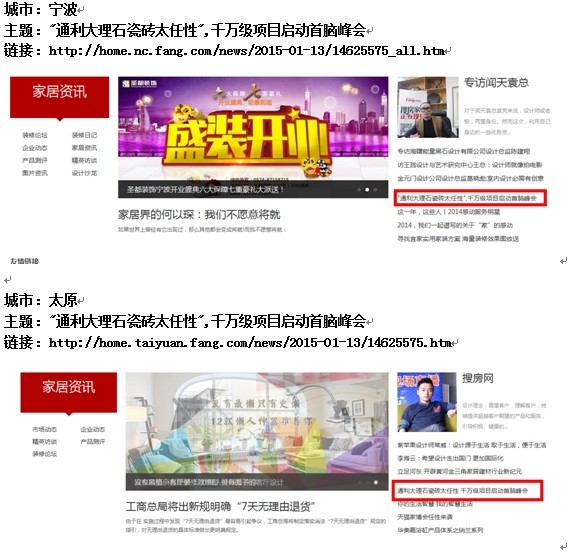Screen dimensions: 574x553
Task: Open the 专访闻天袁总 title
Action: click(496, 83)
